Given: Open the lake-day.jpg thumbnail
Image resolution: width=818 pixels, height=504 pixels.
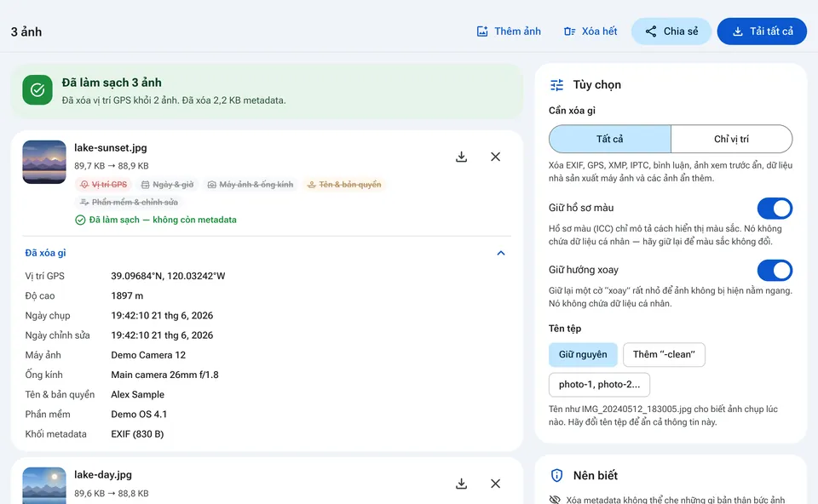Looking at the screenshot, I should (x=44, y=486).
